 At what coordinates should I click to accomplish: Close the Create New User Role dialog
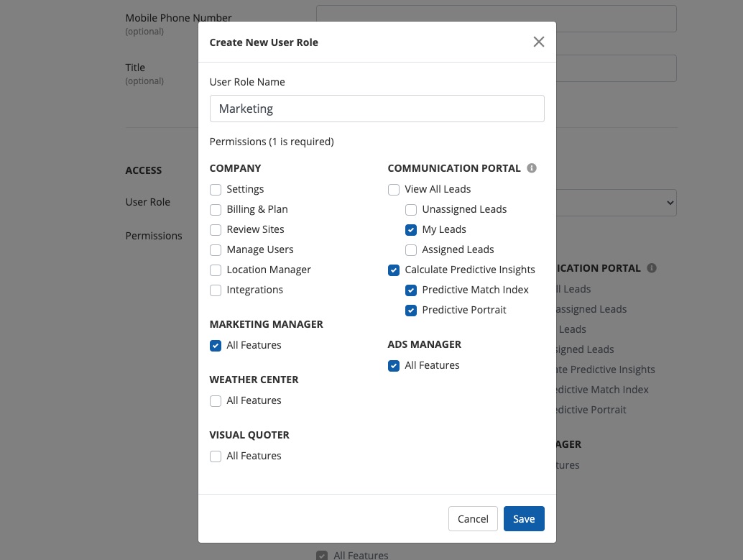538,42
